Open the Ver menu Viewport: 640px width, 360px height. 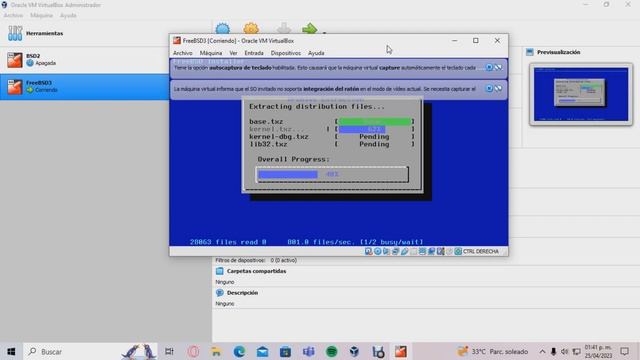(x=233, y=53)
